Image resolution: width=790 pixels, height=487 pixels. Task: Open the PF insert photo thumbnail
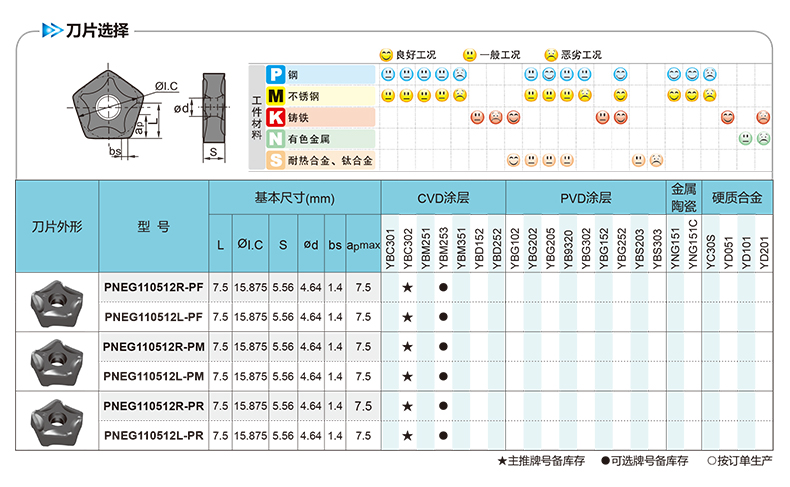pos(57,304)
